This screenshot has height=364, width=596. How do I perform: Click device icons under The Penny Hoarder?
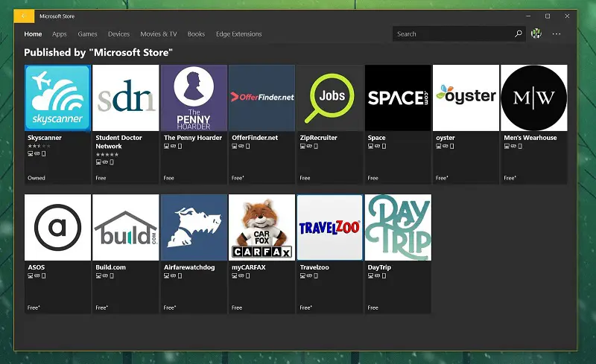point(173,146)
